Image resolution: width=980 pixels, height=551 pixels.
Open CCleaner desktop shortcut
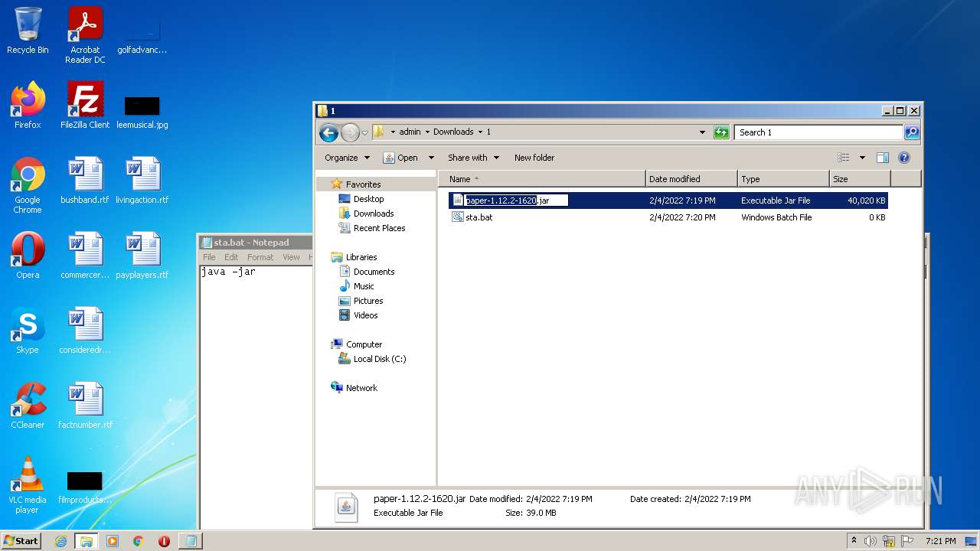click(x=28, y=406)
